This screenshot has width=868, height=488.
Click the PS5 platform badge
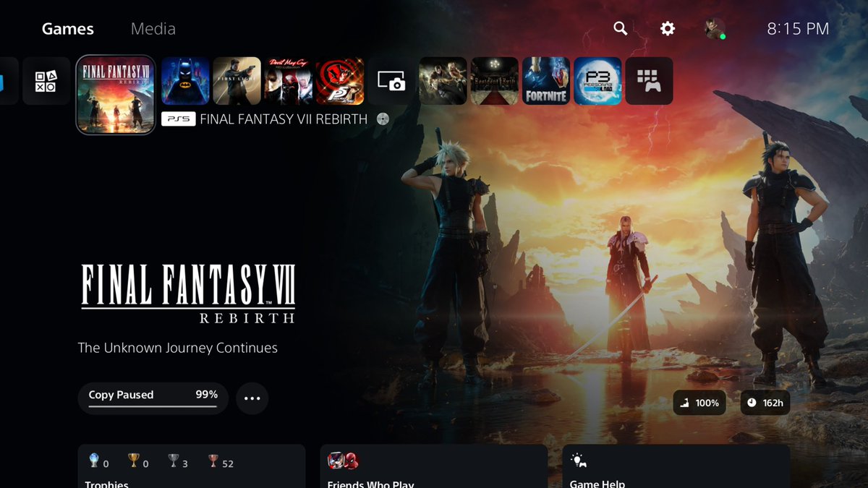[x=178, y=119]
